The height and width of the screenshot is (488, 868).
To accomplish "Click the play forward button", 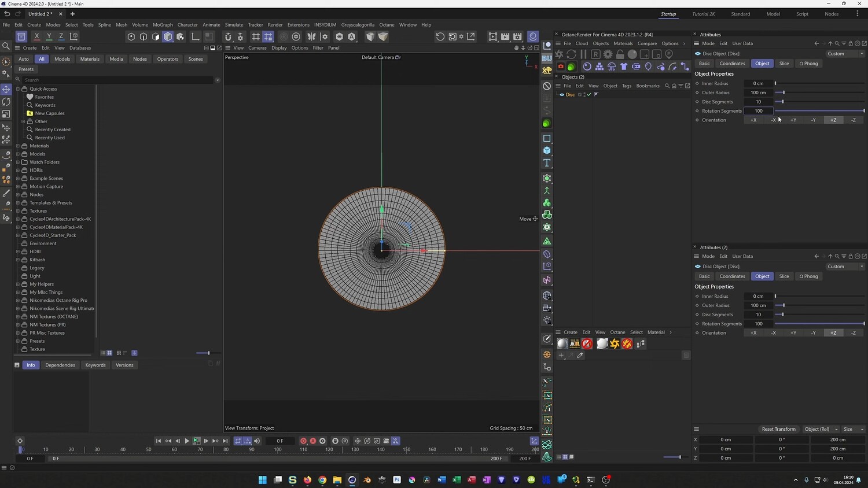I will (187, 441).
